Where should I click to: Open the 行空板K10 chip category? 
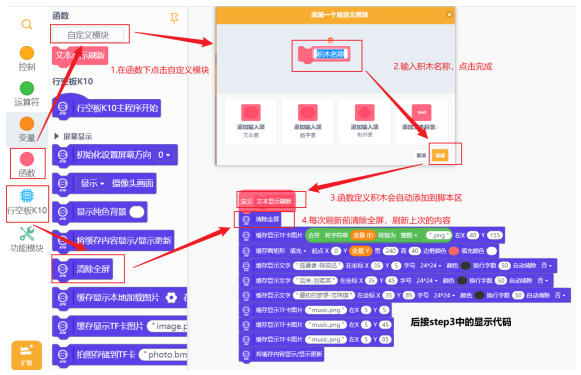point(27,195)
